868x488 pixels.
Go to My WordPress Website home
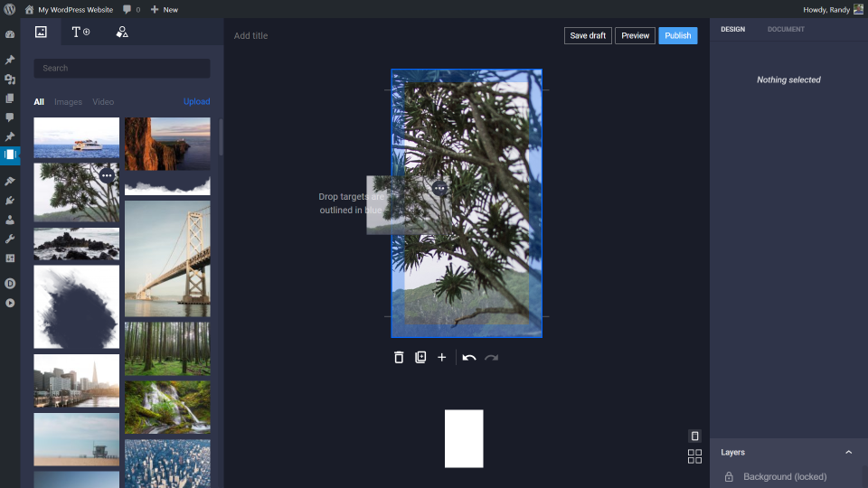pos(69,9)
